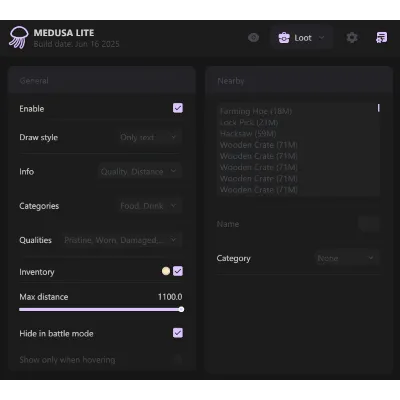
Task: Toggle Show only when hovering checkbox
Action: 178,359
